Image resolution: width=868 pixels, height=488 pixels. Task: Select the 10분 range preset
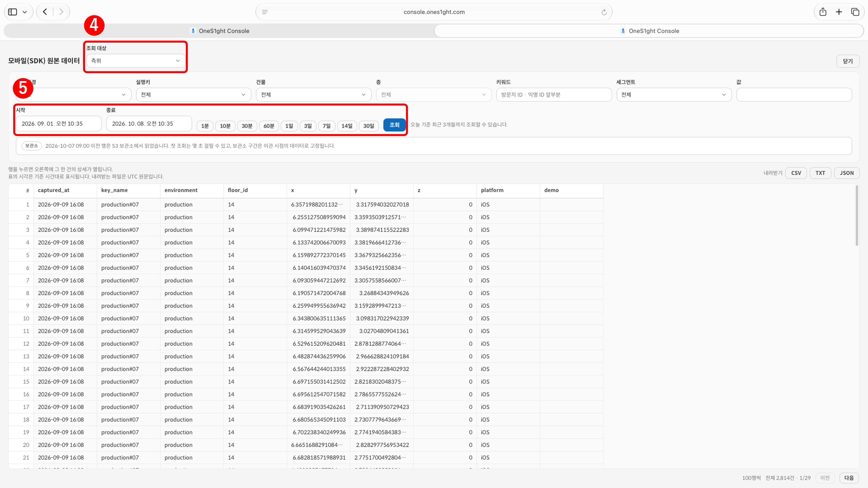pyautogui.click(x=225, y=126)
